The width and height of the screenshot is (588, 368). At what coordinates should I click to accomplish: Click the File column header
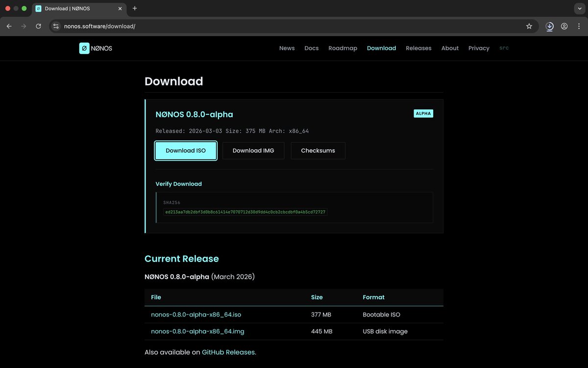(x=156, y=297)
